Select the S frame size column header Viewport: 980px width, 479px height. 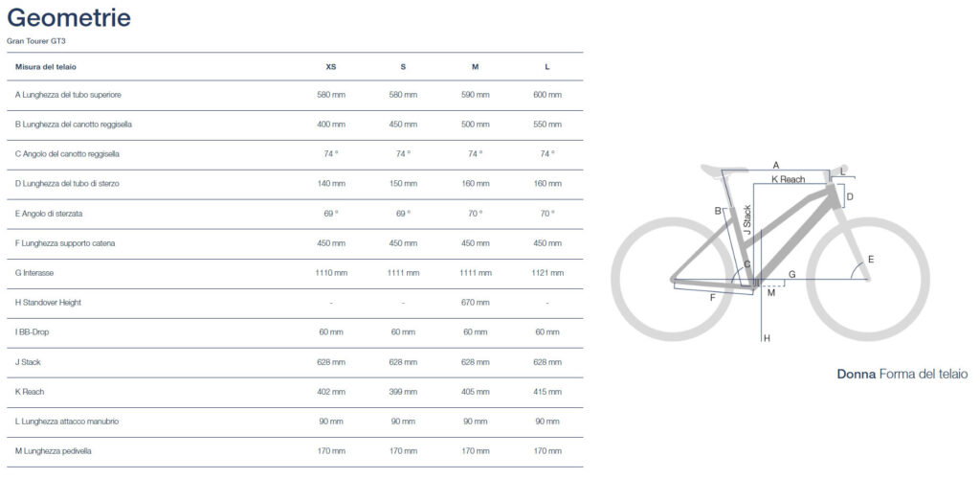(x=403, y=66)
